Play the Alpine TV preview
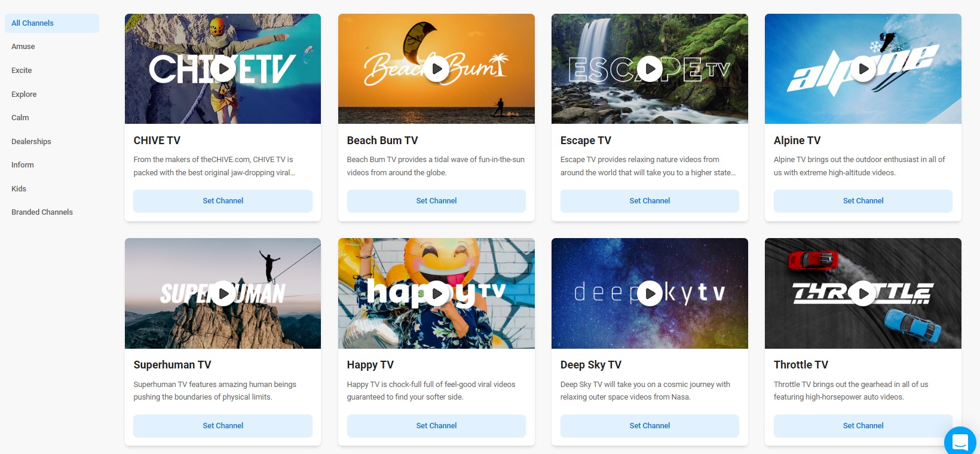The width and height of the screenshot is (980, 454). (863, 69)
